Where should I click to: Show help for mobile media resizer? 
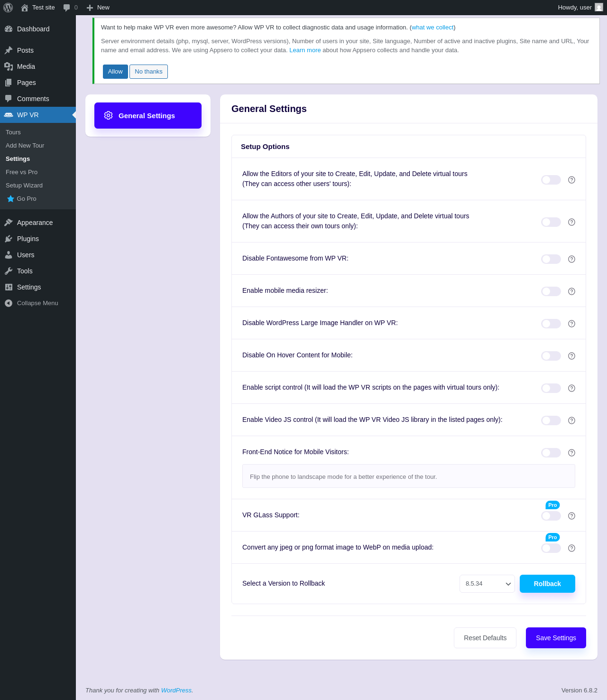click(x=571, y=291)
